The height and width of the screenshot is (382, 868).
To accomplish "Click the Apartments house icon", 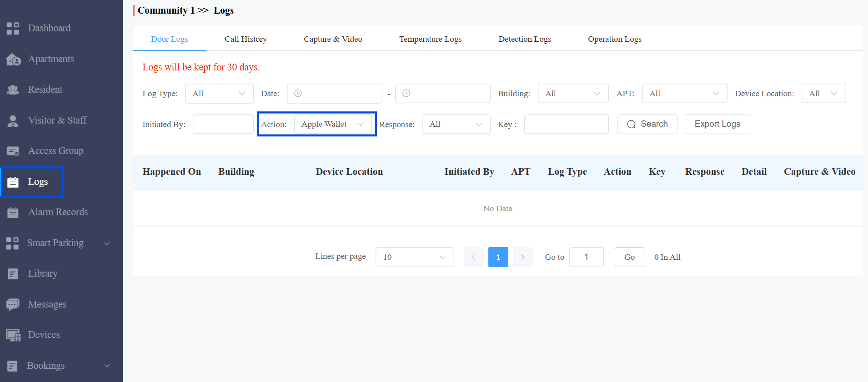I will tap(13, 59).
